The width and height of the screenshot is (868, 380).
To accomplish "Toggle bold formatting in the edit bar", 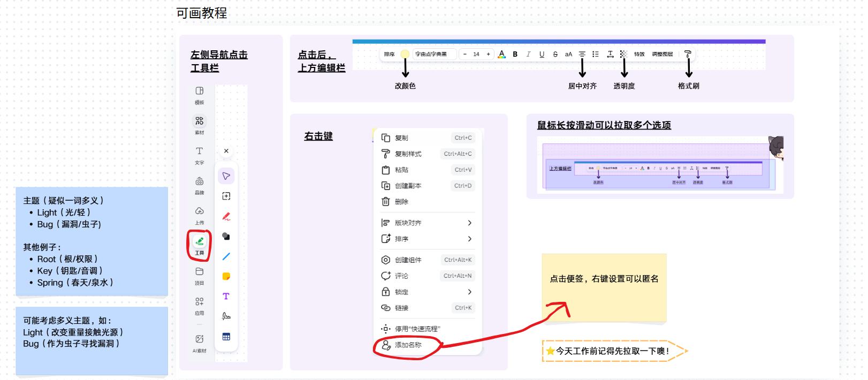I will pos(515,54).
